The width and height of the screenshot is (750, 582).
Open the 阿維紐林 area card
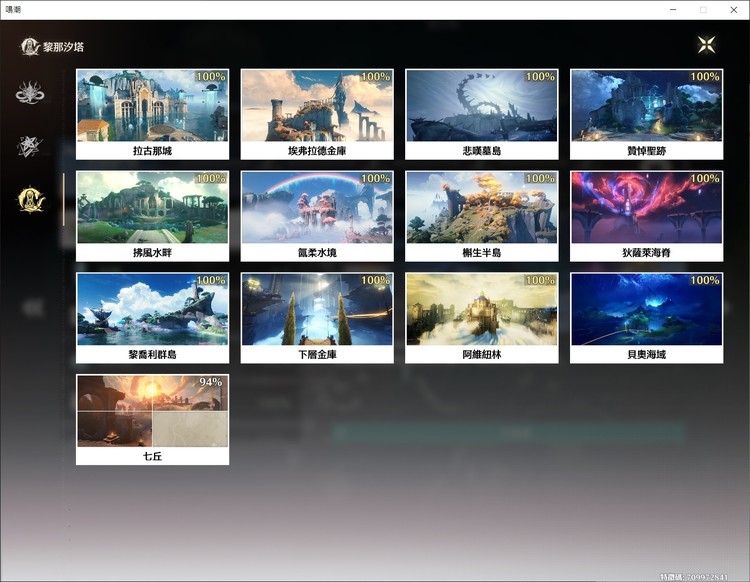tap(482, 318)
